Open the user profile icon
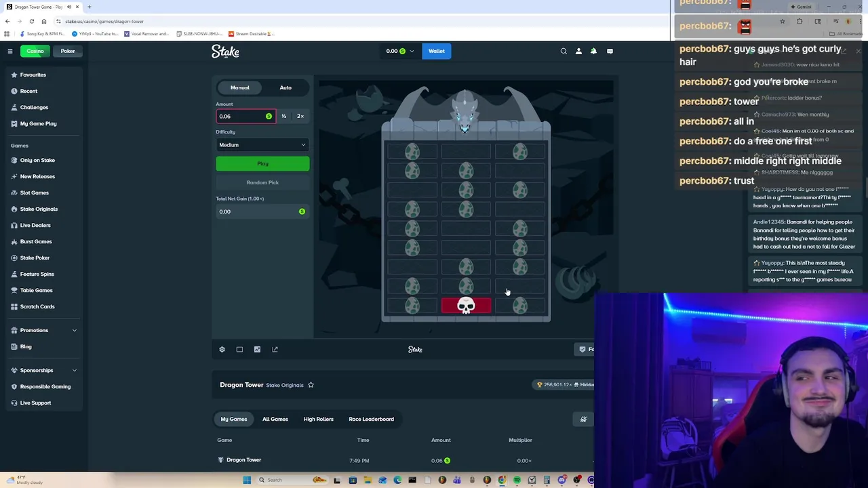The image size is (868, 488). tap(578, 51)
